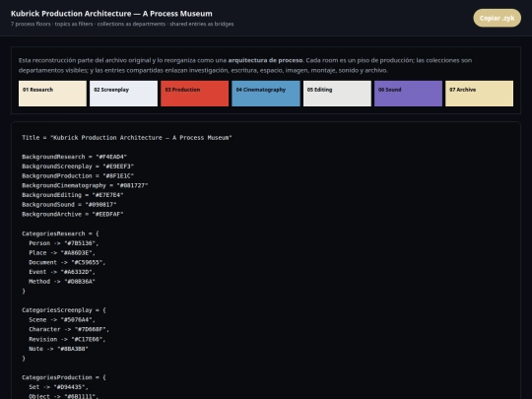Click the BackgroundArchive code line
Screen dimensions: 532x399
point(73,214)
